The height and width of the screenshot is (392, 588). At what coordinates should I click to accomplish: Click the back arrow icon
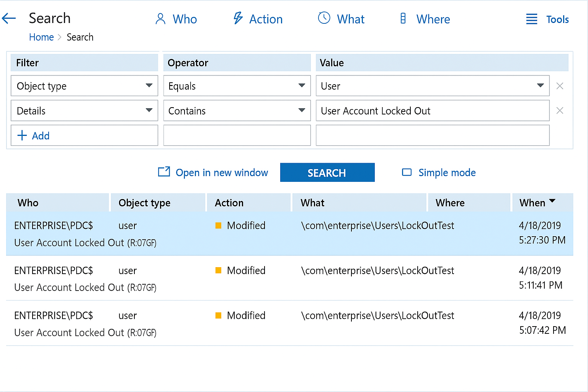pyautogui.click(x=9, y=18)
